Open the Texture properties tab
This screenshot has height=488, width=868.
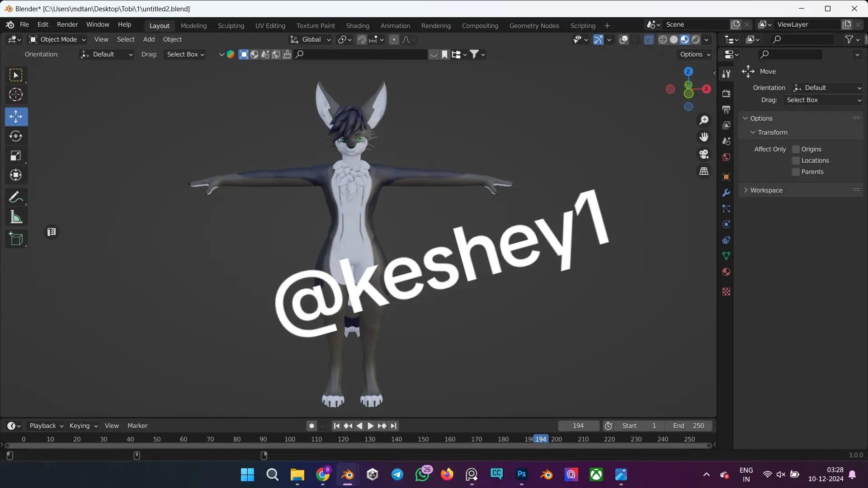point(726,292)
